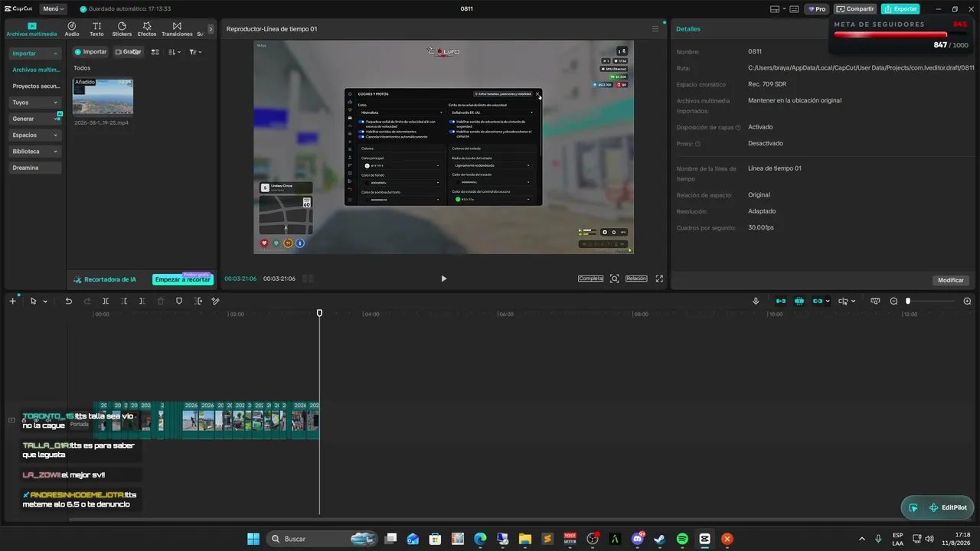Open the Texto panel
Screen dimensions: 980x551
click(x=96, y=29)
